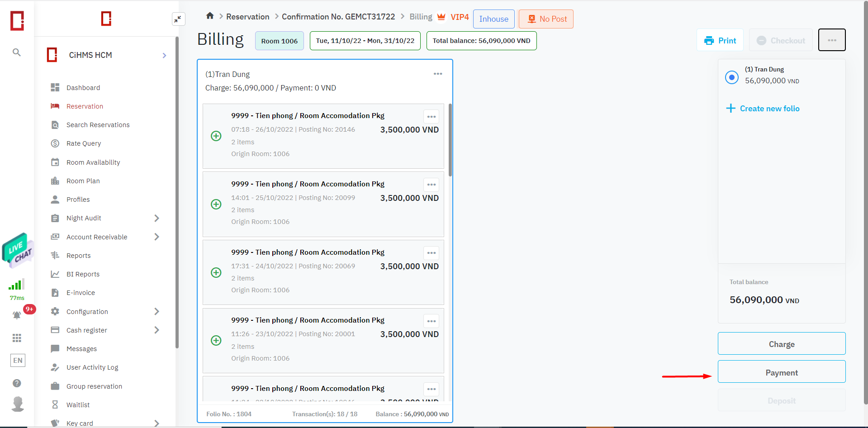868x428 pixels.
Task: Expand posting No 20099 with plus icon
Action: (x=216, y=204)
